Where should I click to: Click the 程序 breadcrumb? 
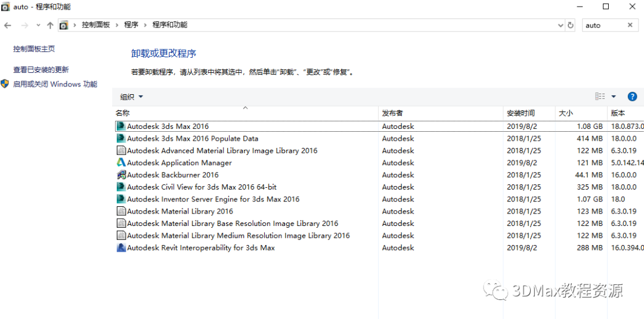[131, 25]
